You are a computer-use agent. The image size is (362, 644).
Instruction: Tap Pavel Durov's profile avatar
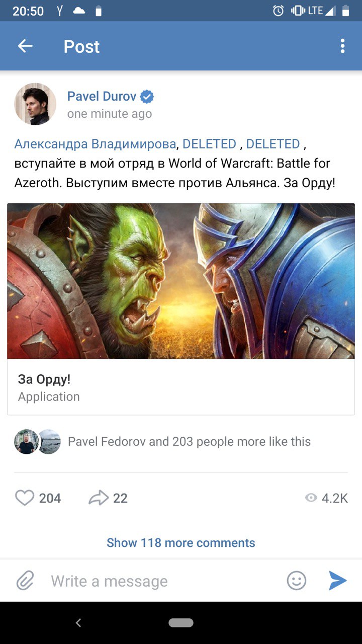point(35,104)
